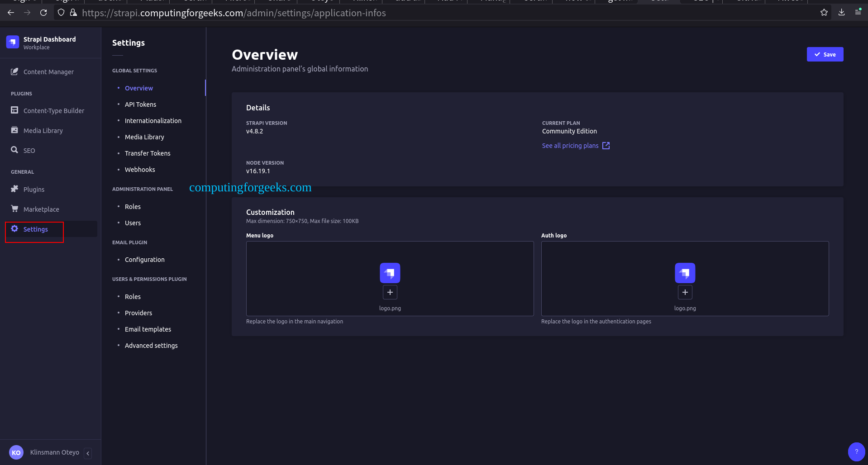Select Internationalization under Global Settings
Viewport: 868px width, 465px height.
tap(153, 120)
